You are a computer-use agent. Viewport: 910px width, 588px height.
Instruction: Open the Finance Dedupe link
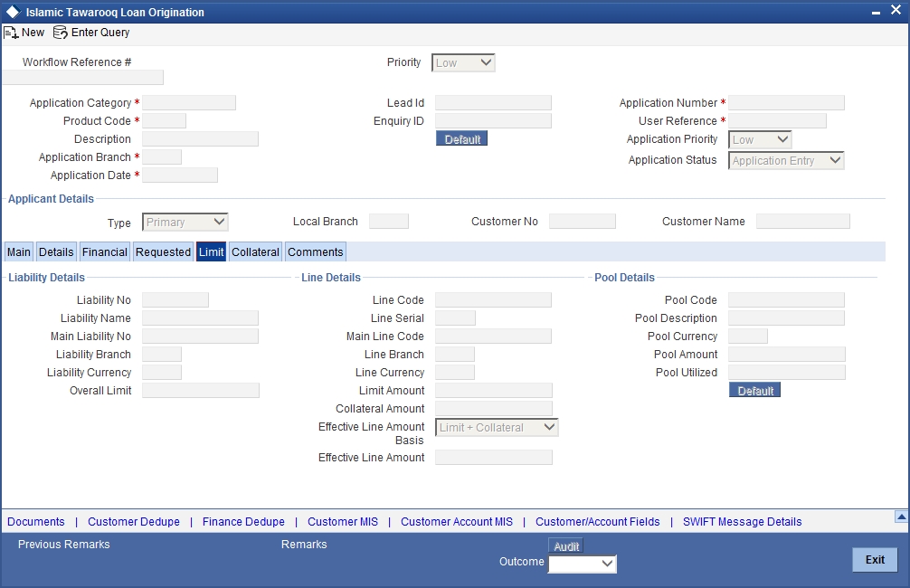click(x=243, y=522)
